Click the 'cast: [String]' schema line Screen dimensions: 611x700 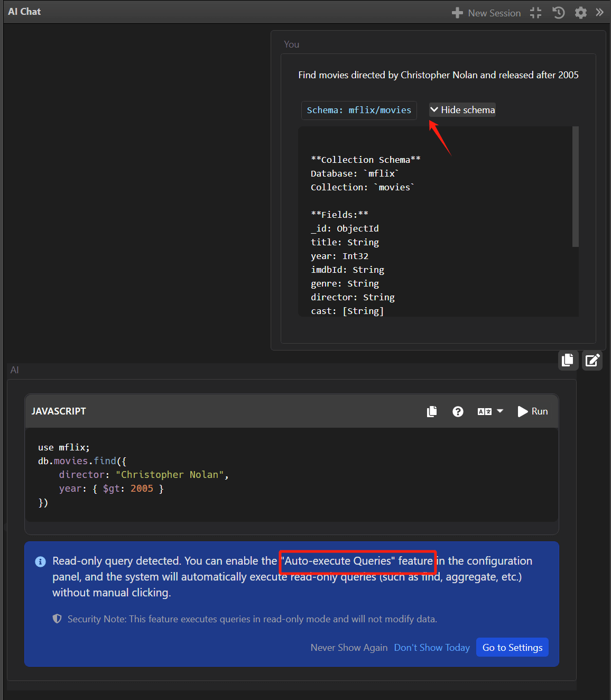coord(347,311)
